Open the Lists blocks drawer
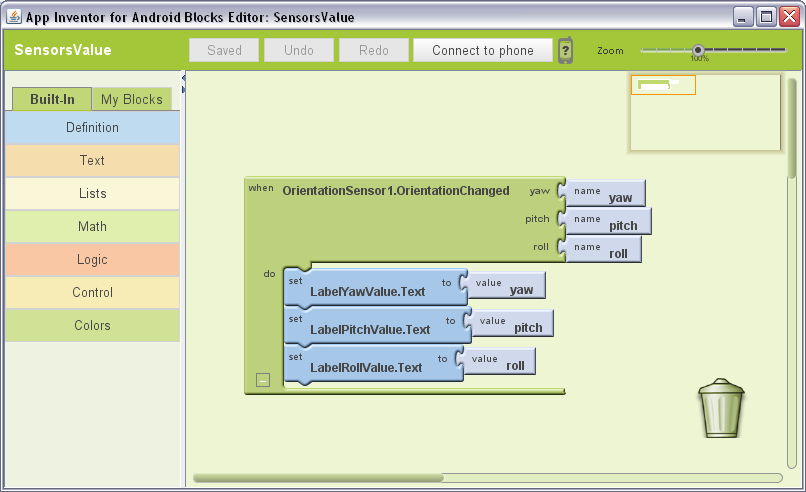 click(93, 193)
